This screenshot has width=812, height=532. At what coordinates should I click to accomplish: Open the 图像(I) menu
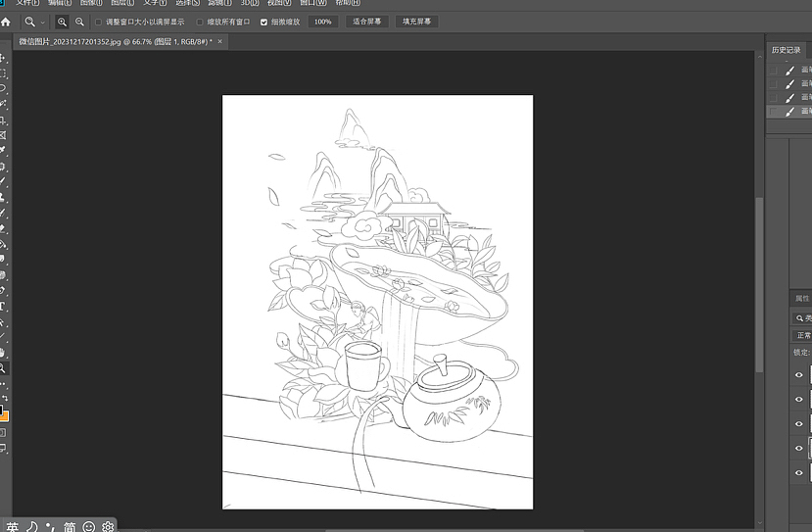click(x=91, y=3)
